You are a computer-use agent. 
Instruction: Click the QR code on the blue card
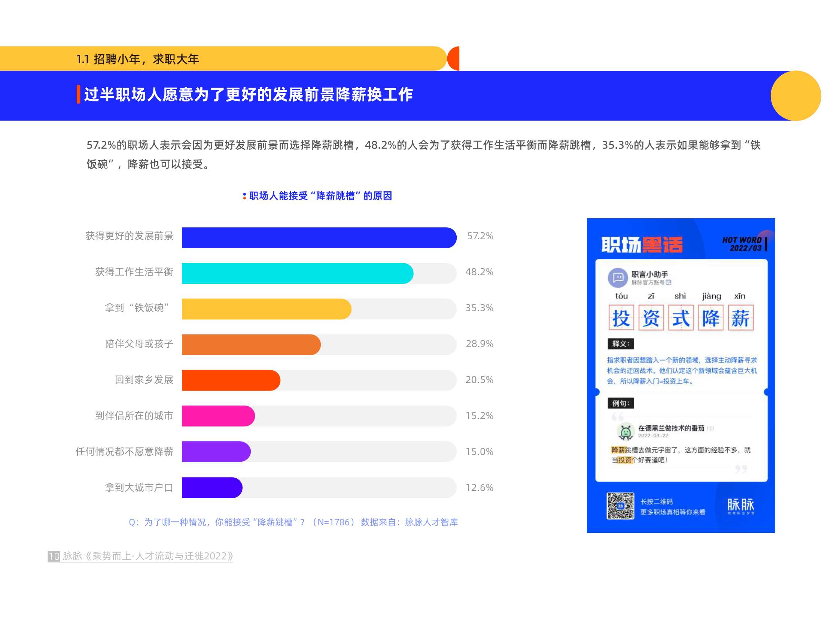[620, 506]
